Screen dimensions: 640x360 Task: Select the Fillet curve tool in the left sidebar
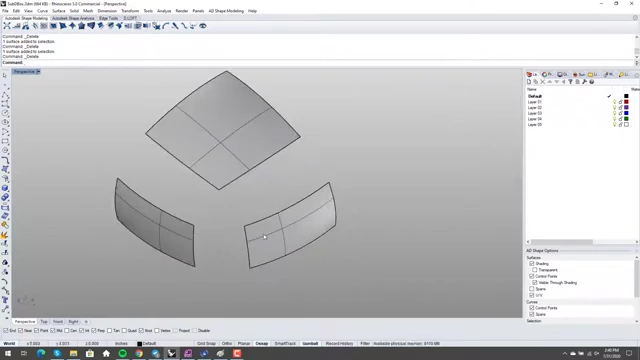click(x=5, y=160)
